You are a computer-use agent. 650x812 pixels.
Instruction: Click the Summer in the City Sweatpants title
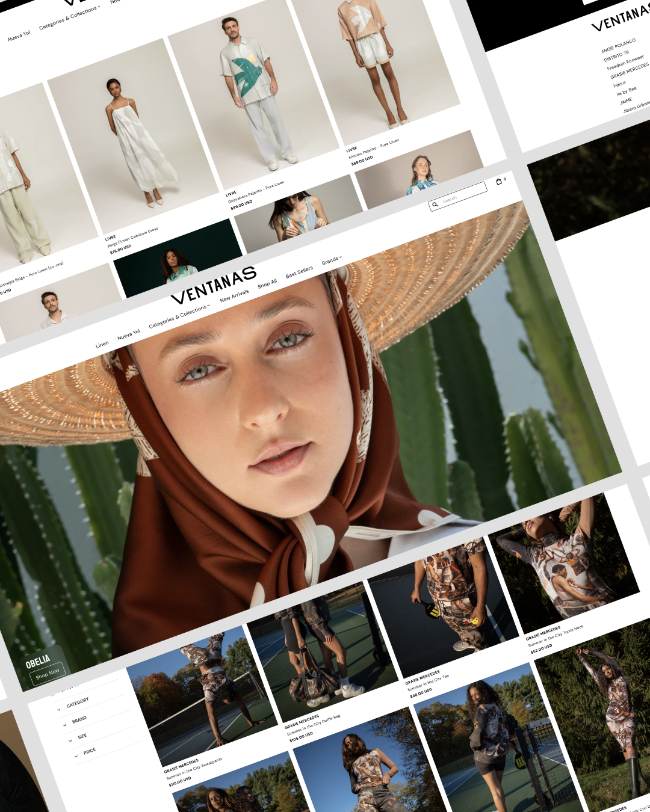point(194,769)
